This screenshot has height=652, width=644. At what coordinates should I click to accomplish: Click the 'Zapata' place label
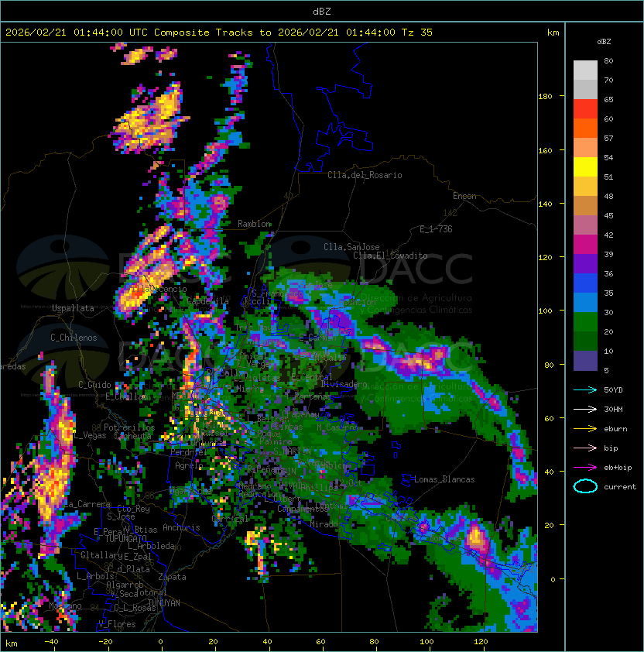172,577
